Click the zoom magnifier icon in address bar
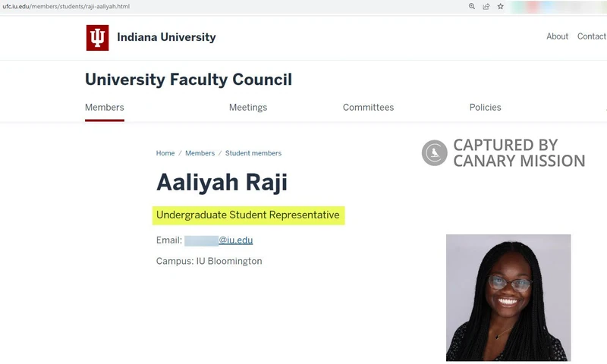The width and height of the screenshot is (607, 364). (x=471, y=6)
